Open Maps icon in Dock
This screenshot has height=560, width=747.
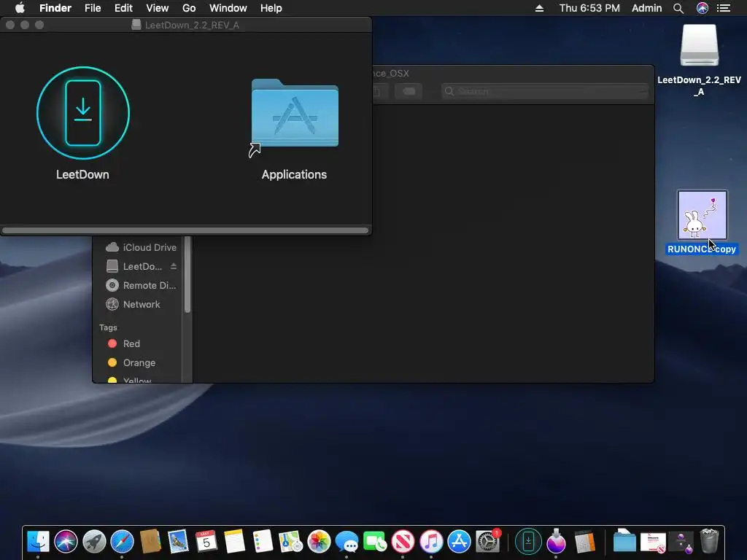tap(290, 542)
